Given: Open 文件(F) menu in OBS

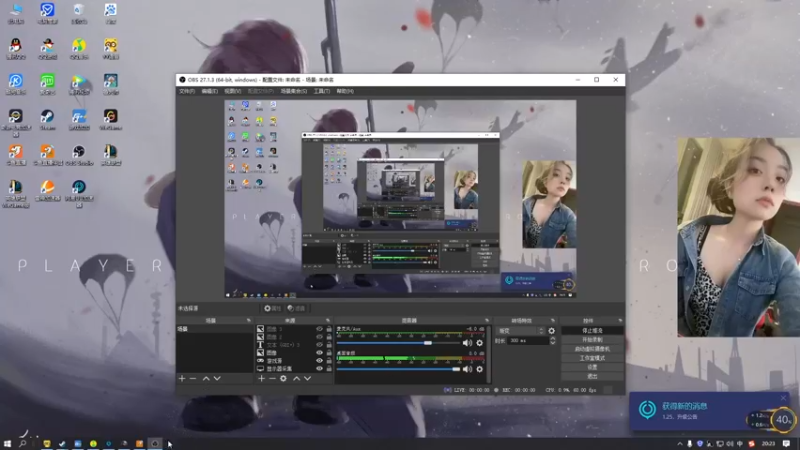Looking at the screenshot, I should coord(187,91).
